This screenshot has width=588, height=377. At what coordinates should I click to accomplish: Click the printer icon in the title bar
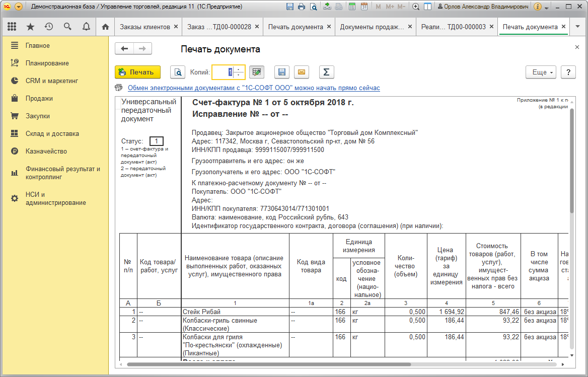[302, 7]
